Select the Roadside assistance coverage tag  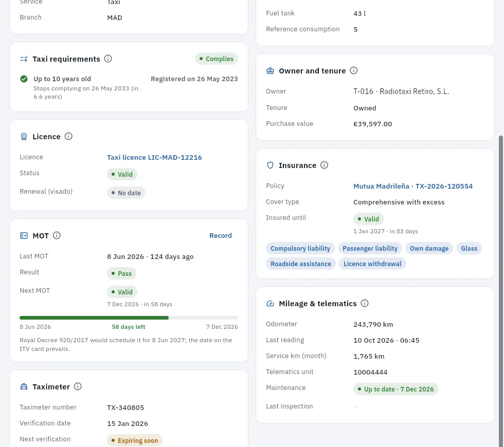click(301, 264)
